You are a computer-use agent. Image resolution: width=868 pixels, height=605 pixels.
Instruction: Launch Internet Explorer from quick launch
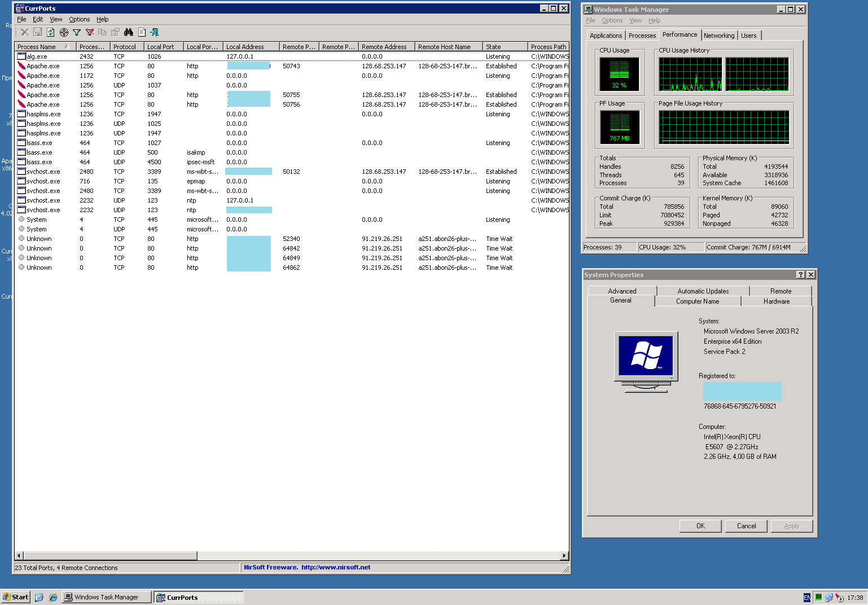(x=53, y=597)
